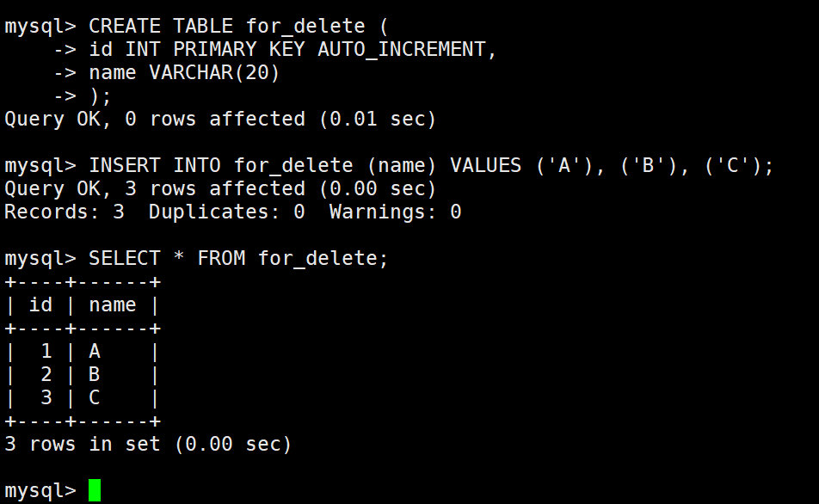Click the 'Duplicates: 0' text
The height and width of the screenshot is (504, 819).
pyautogui.click(x=227, y=212)
